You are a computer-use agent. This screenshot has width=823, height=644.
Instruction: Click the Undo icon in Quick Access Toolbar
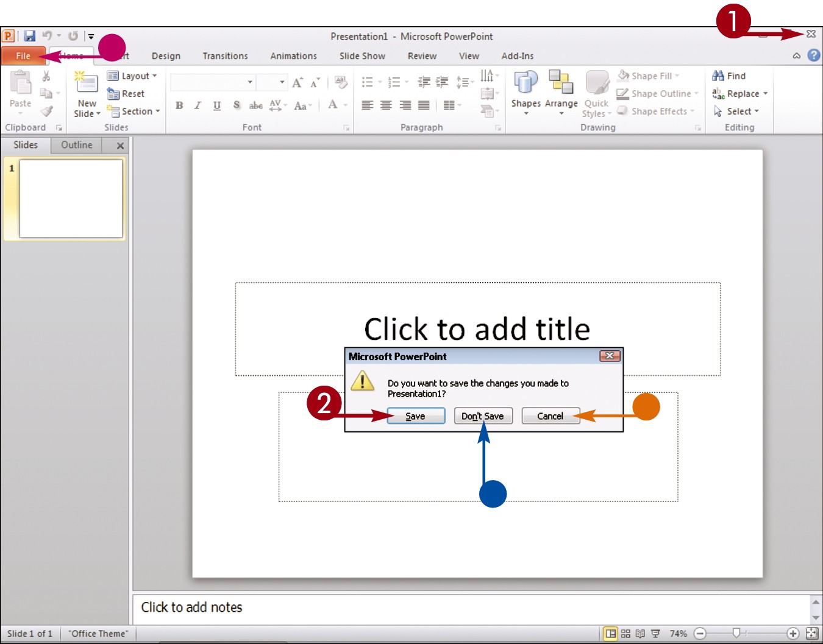[x=47, y=37]
